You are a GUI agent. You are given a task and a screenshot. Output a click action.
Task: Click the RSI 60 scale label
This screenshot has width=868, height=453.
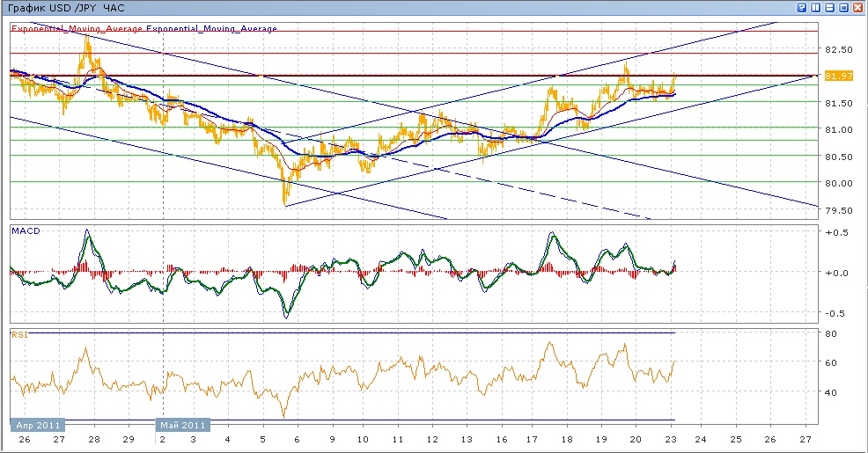pos(830,363)
